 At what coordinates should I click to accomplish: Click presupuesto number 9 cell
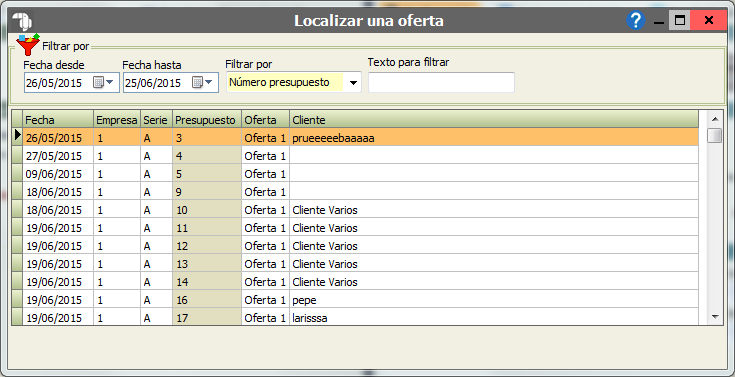point(207,192)
